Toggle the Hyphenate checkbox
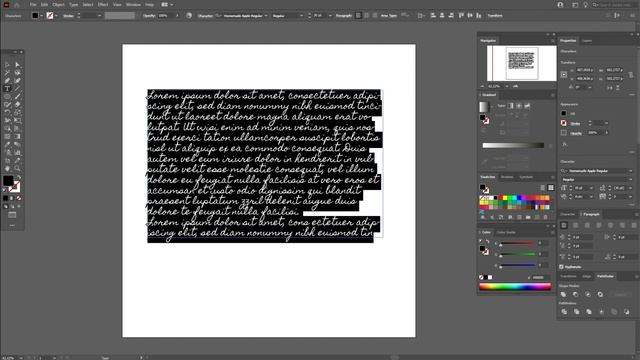The width and height of the screenshot is (640, 360). pos(562,267)
